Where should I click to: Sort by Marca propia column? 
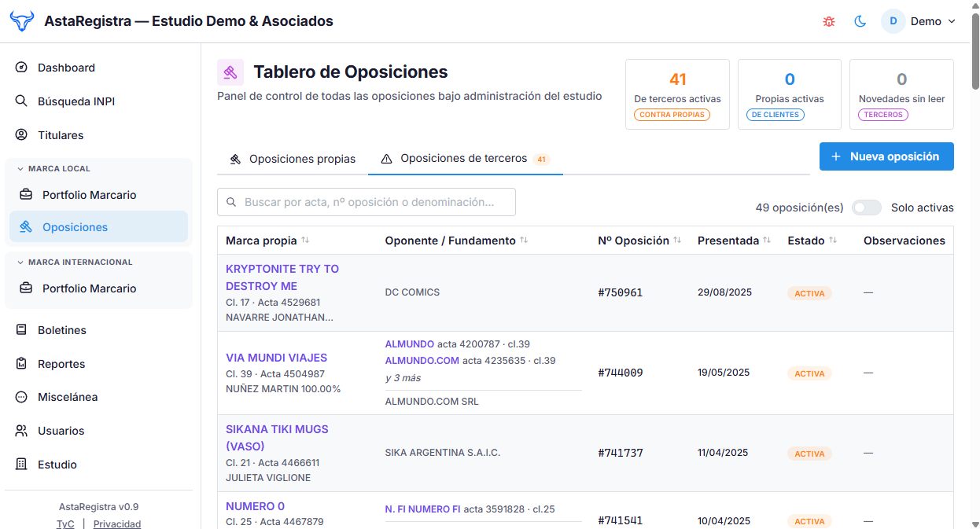[x=267, y=241]
